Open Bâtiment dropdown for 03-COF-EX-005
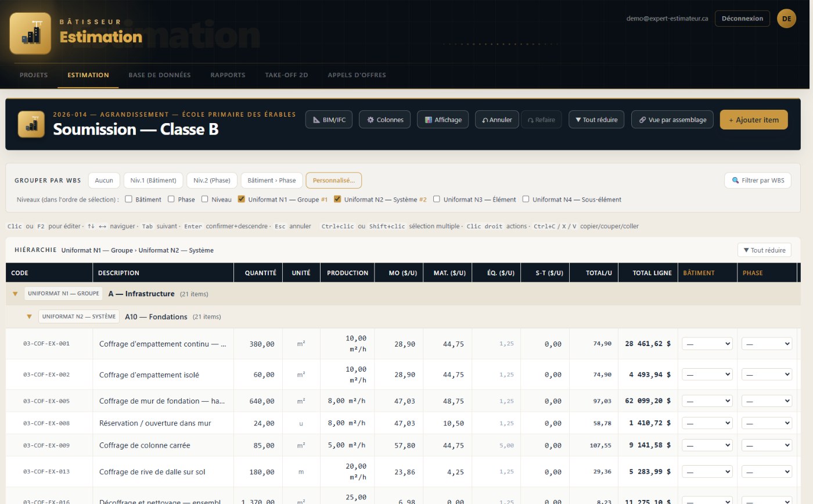813x504 pixels. [707, 401]
